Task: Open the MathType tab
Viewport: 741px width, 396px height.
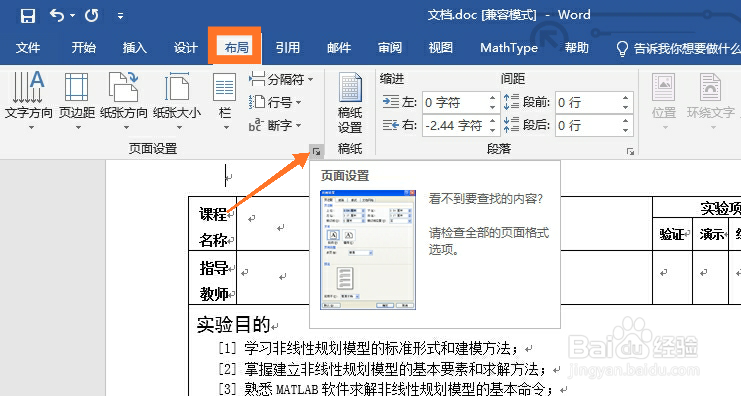Action: click(509, 48)
